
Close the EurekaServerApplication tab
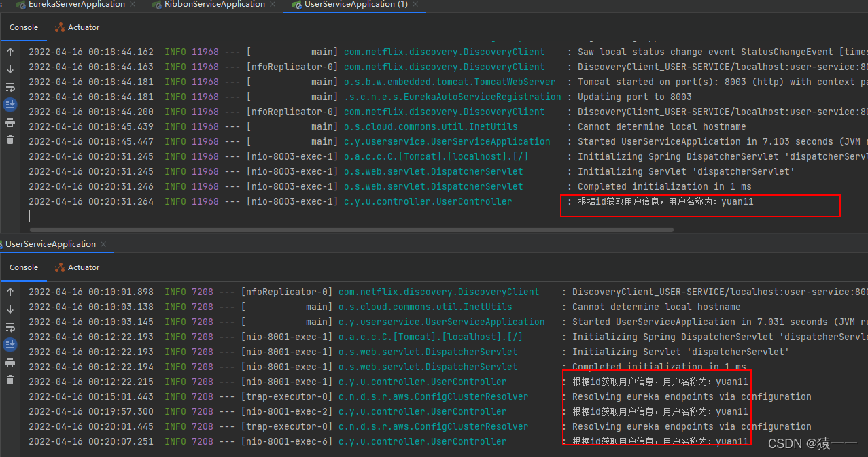click(133, 5)
